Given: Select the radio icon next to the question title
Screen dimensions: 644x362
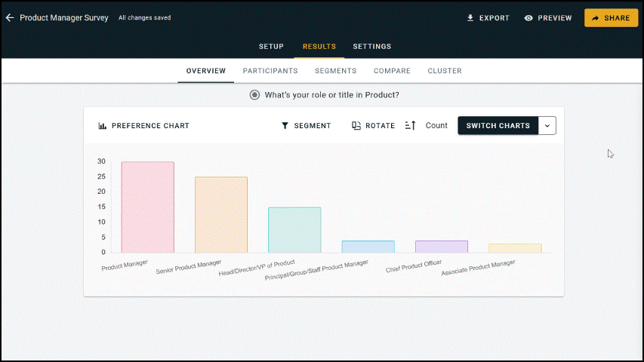Looking at the screenshot, I should click(255, 95).
